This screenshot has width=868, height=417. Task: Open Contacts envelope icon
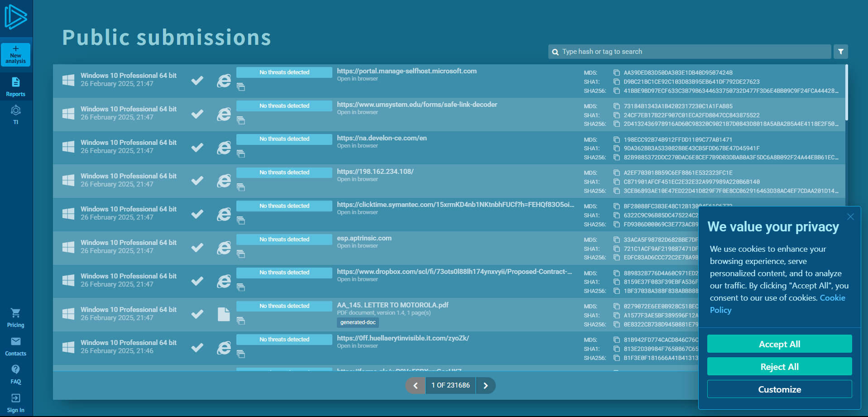(16, 346)
